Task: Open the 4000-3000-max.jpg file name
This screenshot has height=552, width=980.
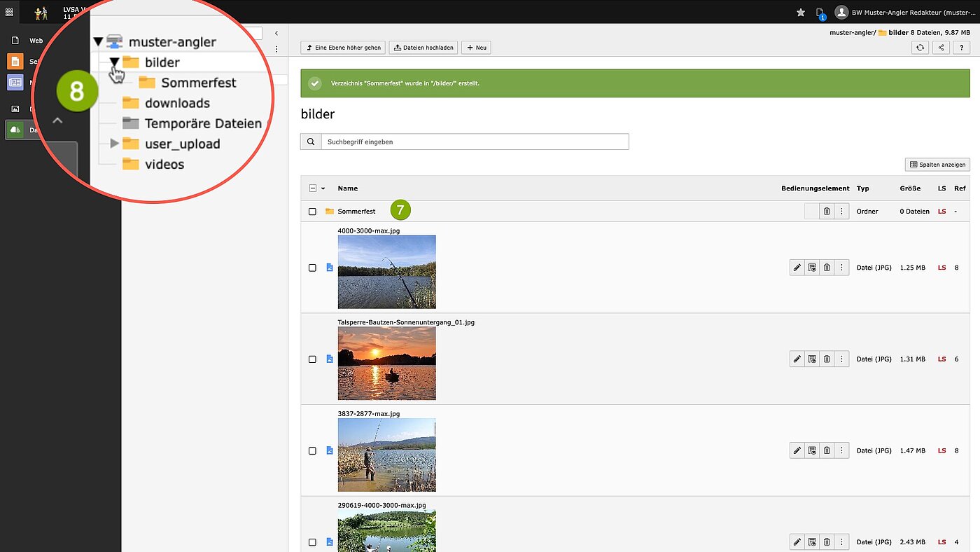Action: pos(369,230)
